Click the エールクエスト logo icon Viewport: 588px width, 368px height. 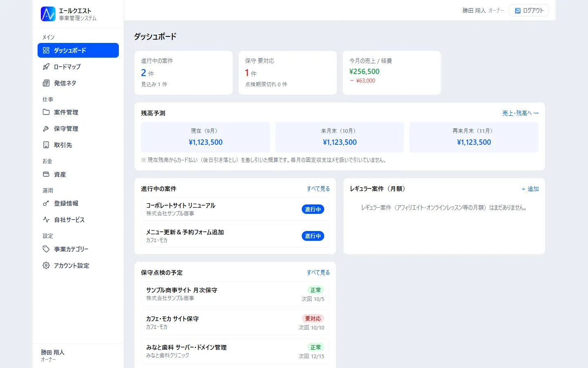pos(48,14)
